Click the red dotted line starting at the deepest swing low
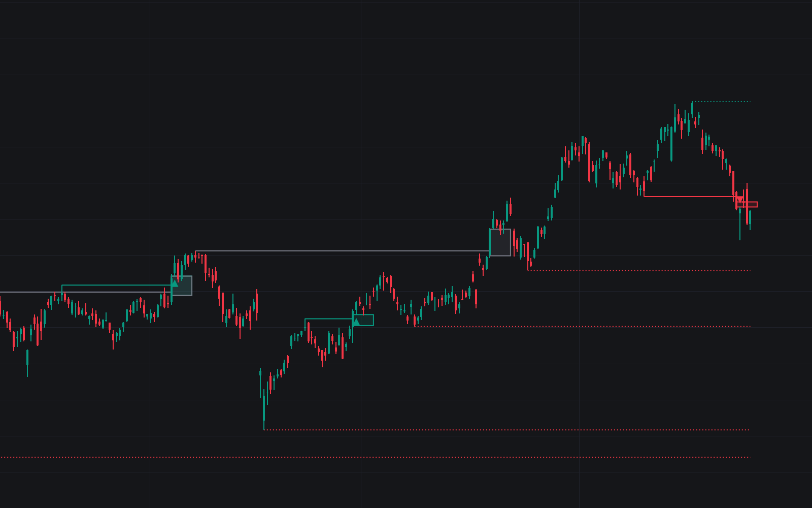Screen dimensions: 812x508 click(506, 430)
